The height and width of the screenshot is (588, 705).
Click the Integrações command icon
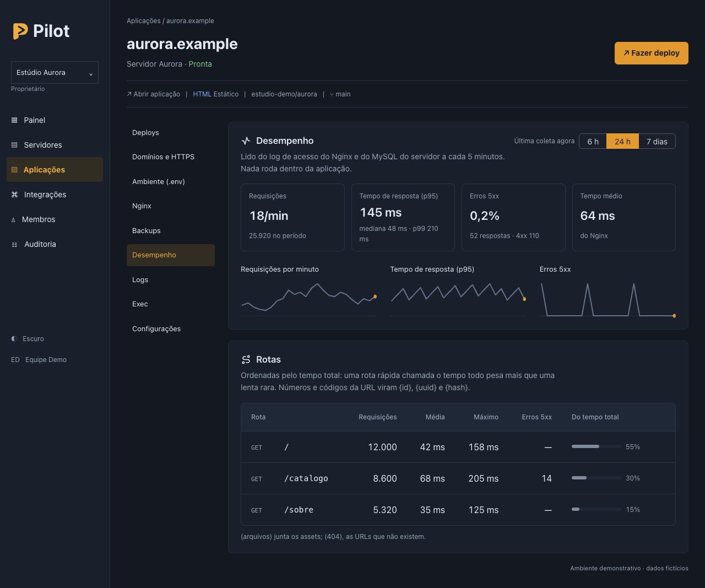click(x=14, y=195)
